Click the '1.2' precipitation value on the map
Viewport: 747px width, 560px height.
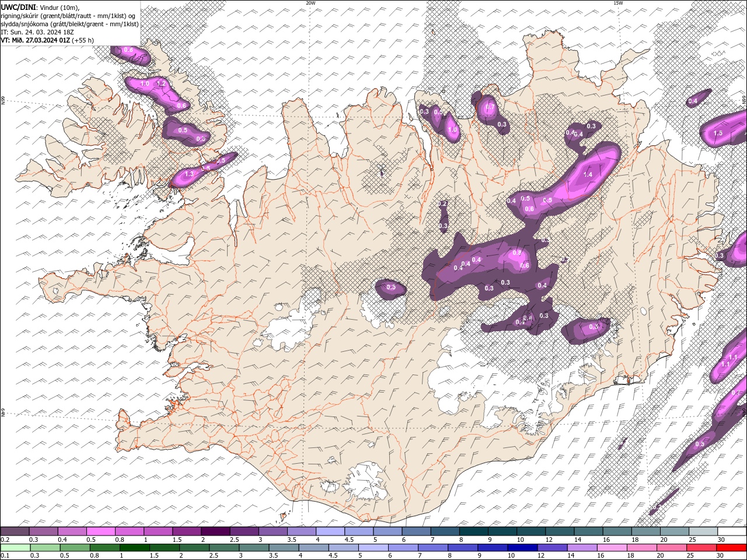[x=162, y=84]
